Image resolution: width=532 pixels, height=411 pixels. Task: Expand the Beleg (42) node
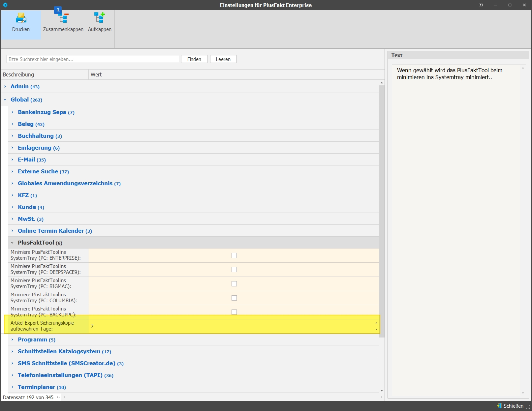point(12,124)
